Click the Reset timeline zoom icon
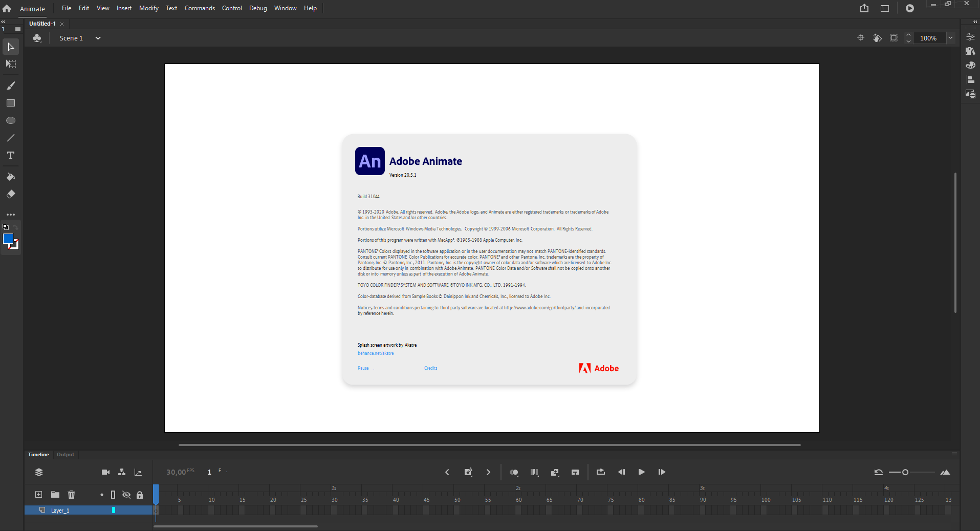 point(879,472)
